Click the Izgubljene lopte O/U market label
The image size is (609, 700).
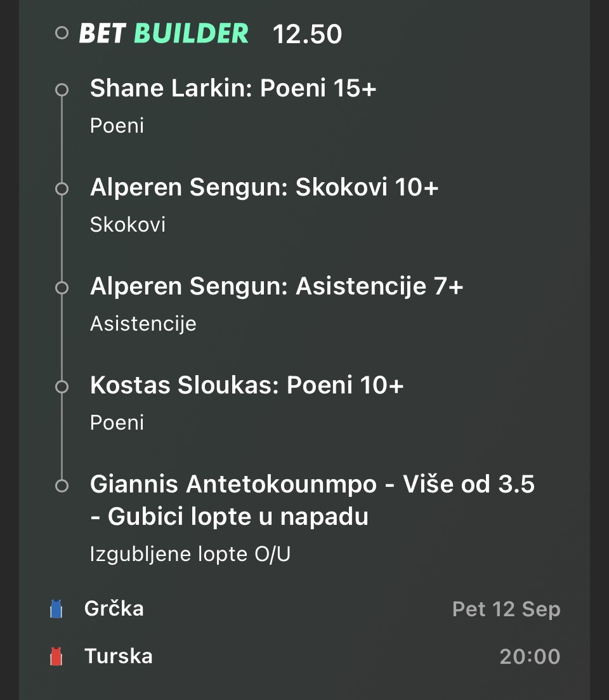(x=190, y=554)
